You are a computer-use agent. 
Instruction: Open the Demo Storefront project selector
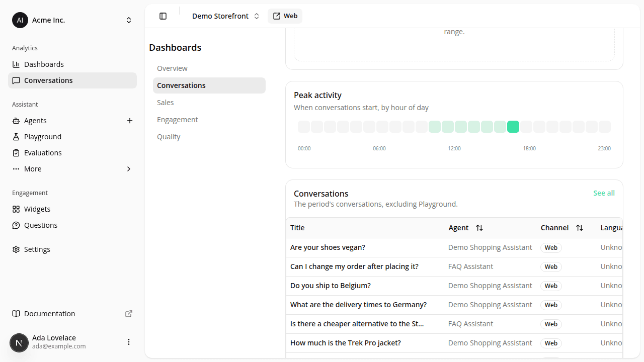tap(225, 16)
